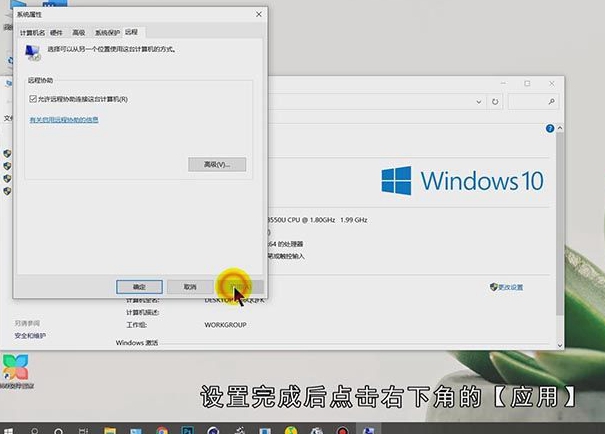
Task: Click the 计算机描述 label
Action: pos(143,312)
